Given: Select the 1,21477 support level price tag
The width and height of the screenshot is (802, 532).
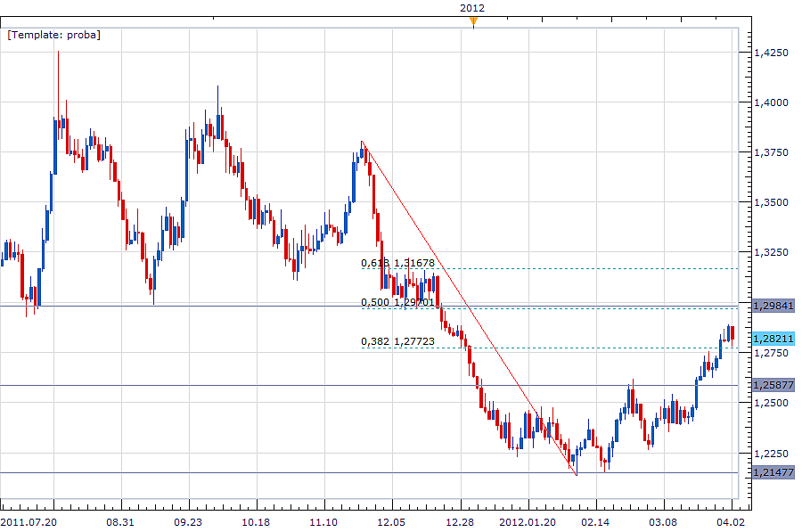Looking at the screenshot, I should 772,472.
